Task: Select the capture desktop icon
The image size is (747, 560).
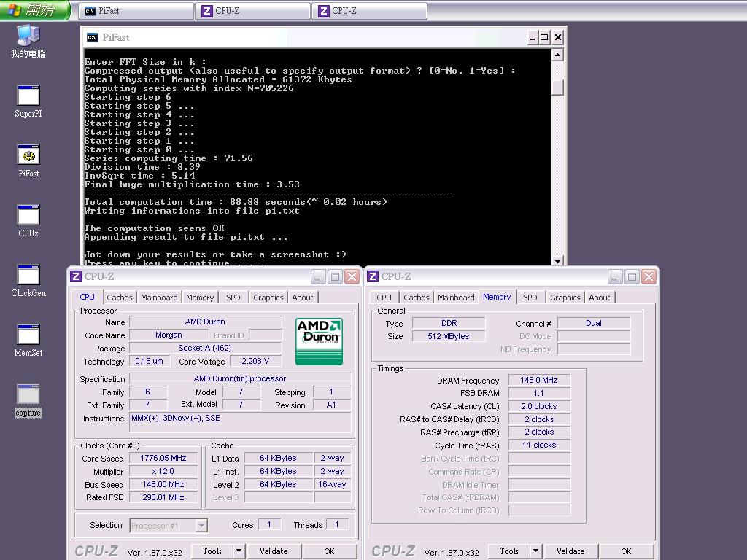Action: point(28,400)
